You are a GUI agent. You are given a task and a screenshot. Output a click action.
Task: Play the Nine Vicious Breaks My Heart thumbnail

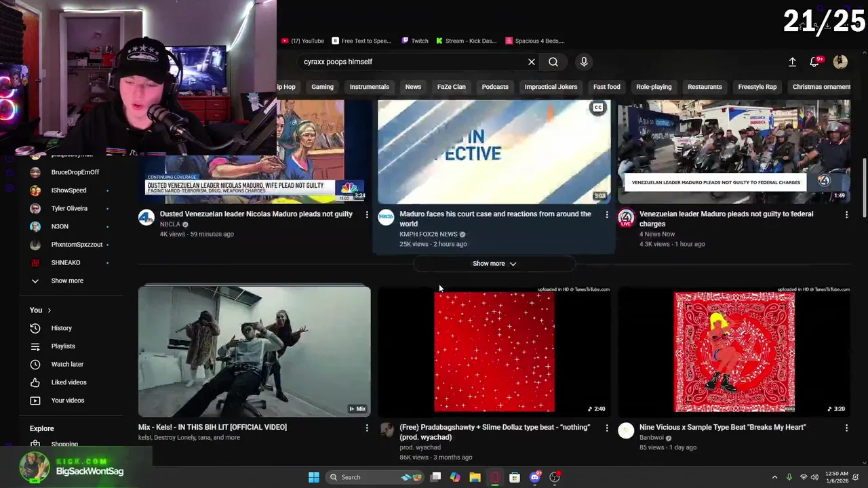tap(734, 351)
